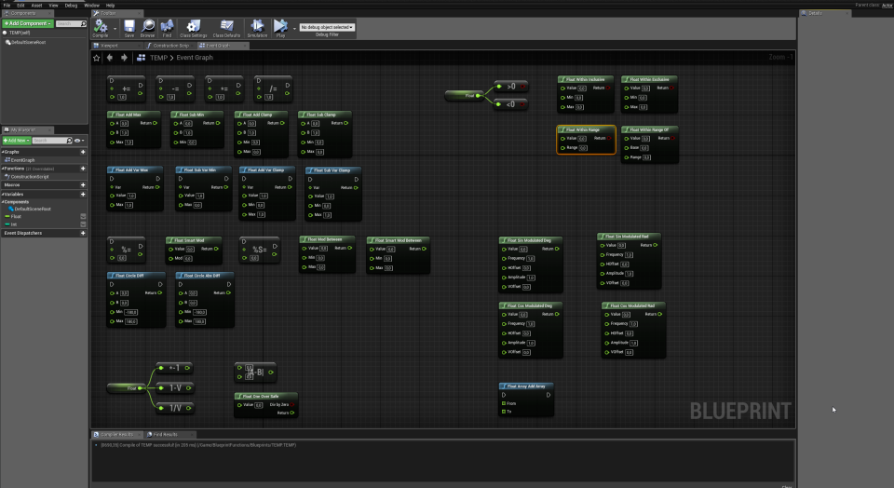Select the Float Array Add Array node header
This screenshot has height=488, width=894.
tap(526, 386)
